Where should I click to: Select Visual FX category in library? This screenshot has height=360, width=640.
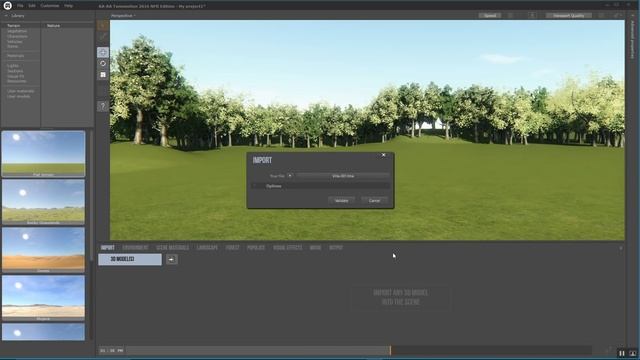(16, 76)
